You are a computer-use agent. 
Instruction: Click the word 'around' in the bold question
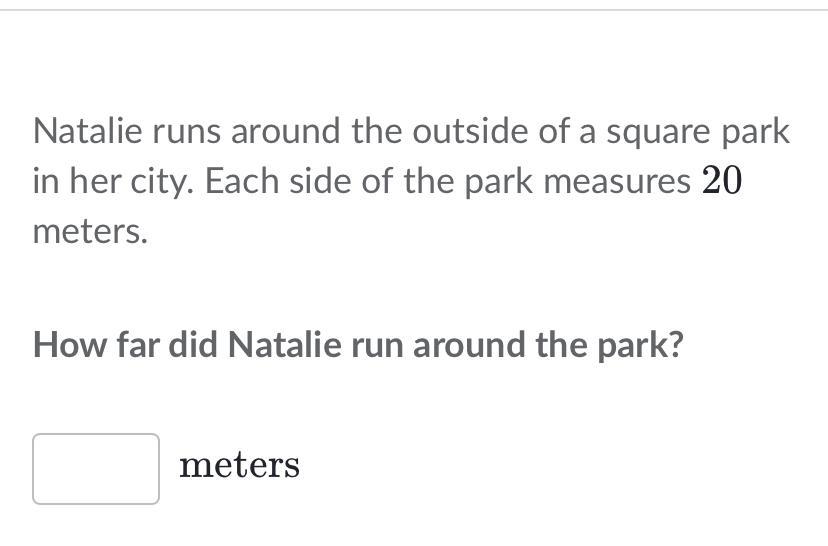457,345
